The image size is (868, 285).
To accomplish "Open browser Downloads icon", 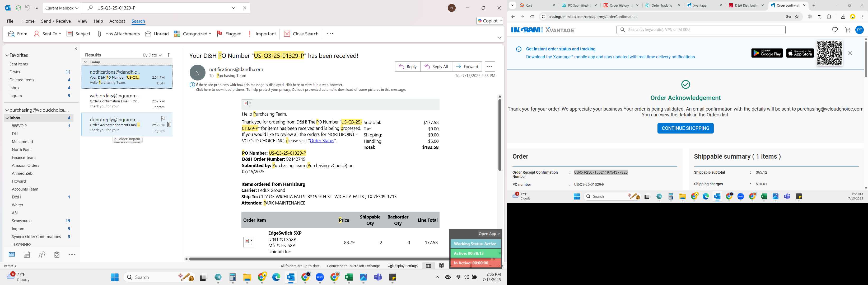I will [x=843, y=16].
